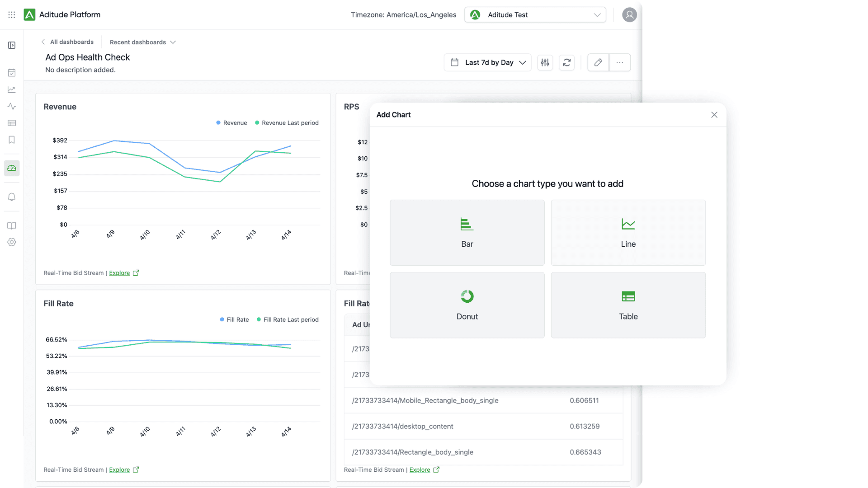Open notifications bell in sidebar
This screenshot has height=488, width=868.
(x=12, y=197)
